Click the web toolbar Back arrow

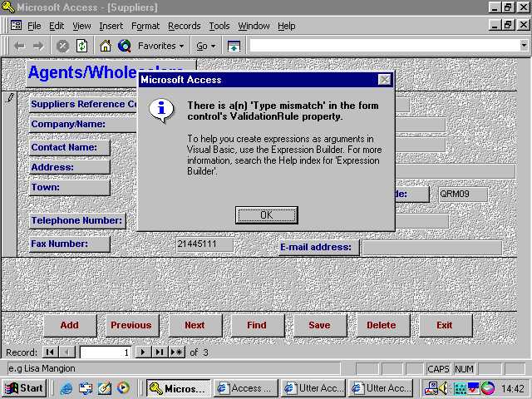pos(20,46)
